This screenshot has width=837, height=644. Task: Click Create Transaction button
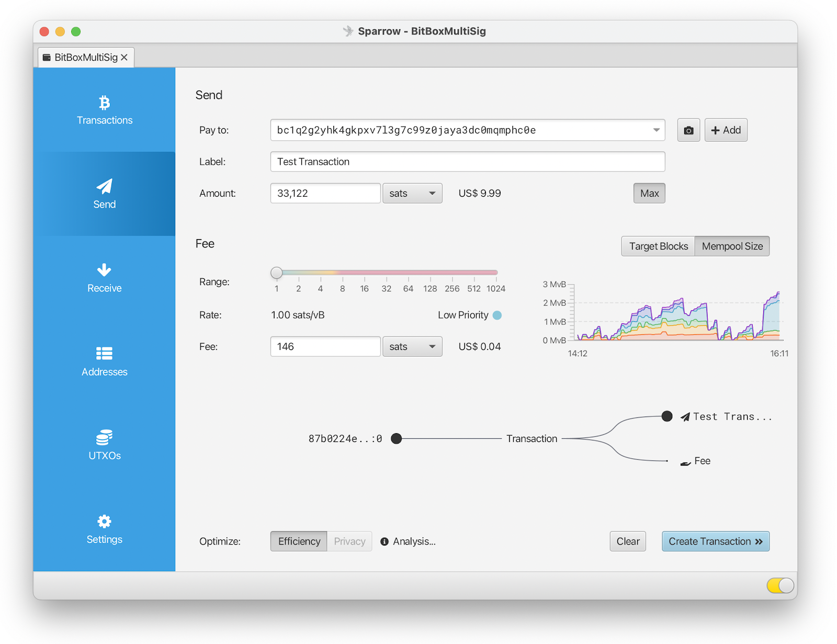click(715, 541)
